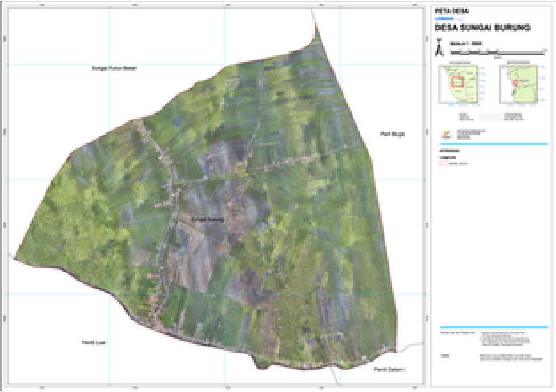Click the agency logo emblem
The width and height of the screenshot is (556, 392).
(x=446, y=134)
